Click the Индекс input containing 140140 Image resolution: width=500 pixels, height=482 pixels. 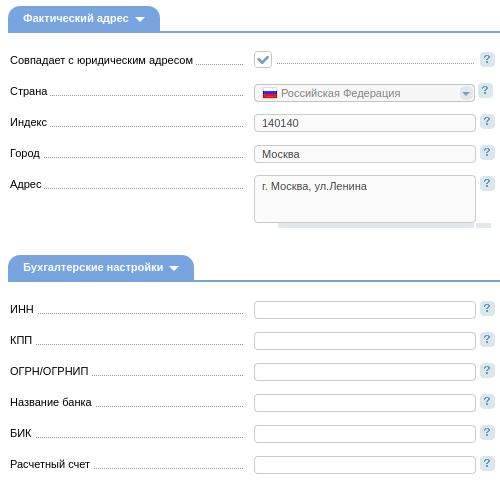point(365,123)
